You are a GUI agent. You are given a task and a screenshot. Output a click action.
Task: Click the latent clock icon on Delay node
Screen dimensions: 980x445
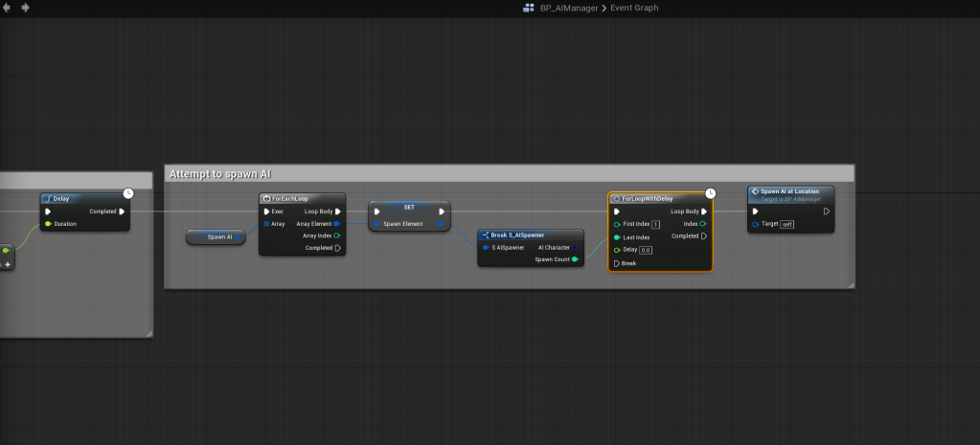coord(128,193)
